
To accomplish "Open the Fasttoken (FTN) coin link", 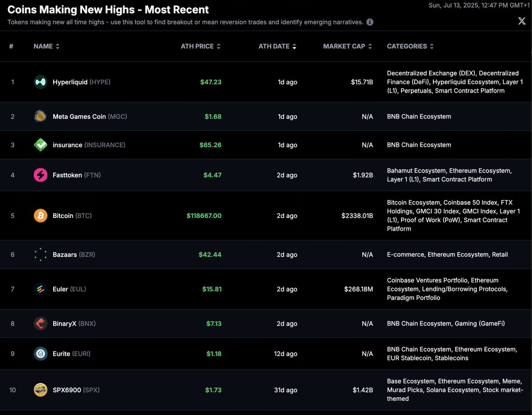I will pos(77,175).
